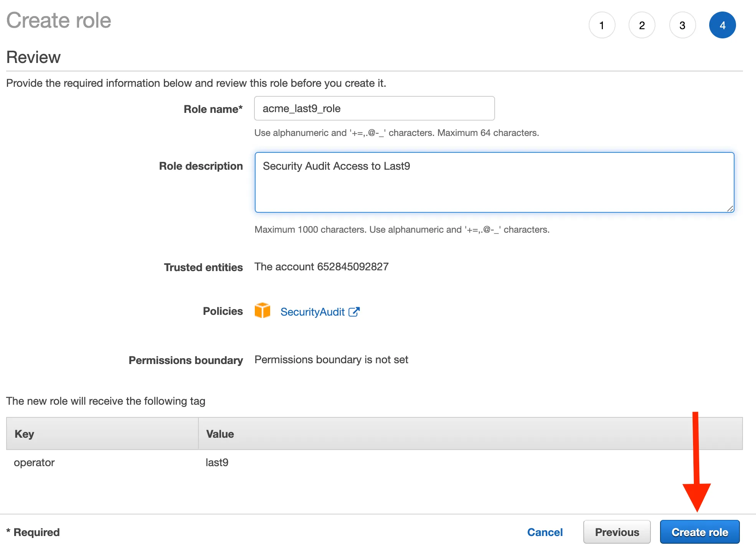The height and width of the screenshot is (546, 756).
Task: Select the last9 tag value cell
Action: pos(217,462)
